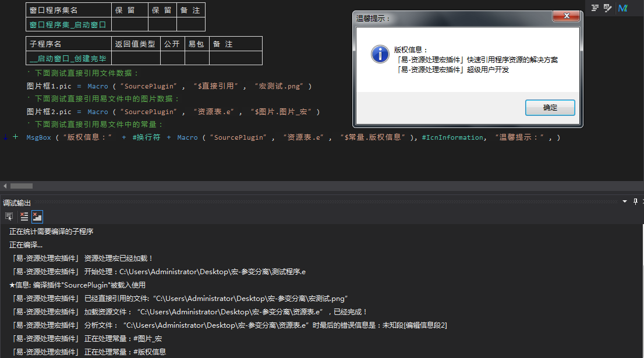Click the 图片框2.pic code line
The width and height of the screenshot is (644, 358).
click(174, 112)
